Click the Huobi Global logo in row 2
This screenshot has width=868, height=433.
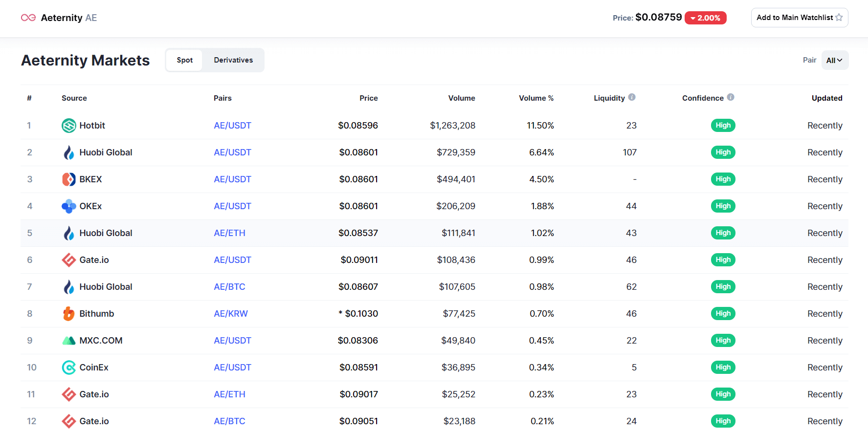[69, 152]
